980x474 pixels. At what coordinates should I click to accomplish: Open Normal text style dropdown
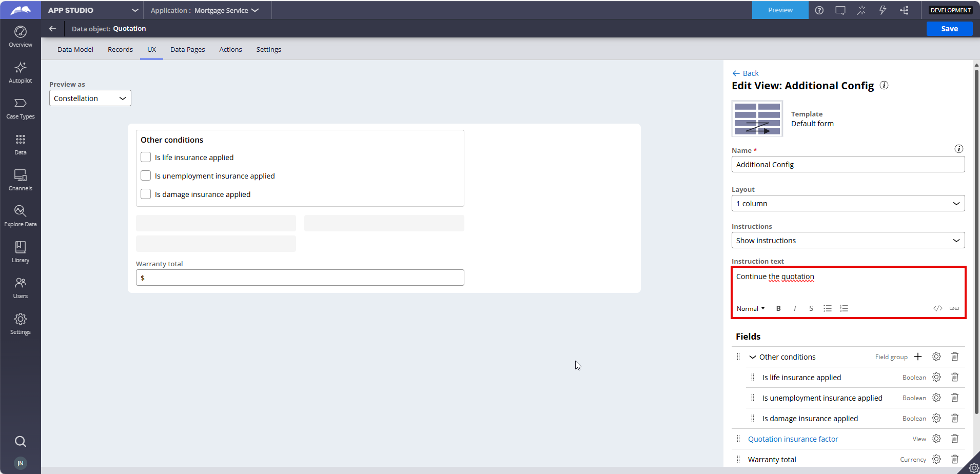(751, 308)
